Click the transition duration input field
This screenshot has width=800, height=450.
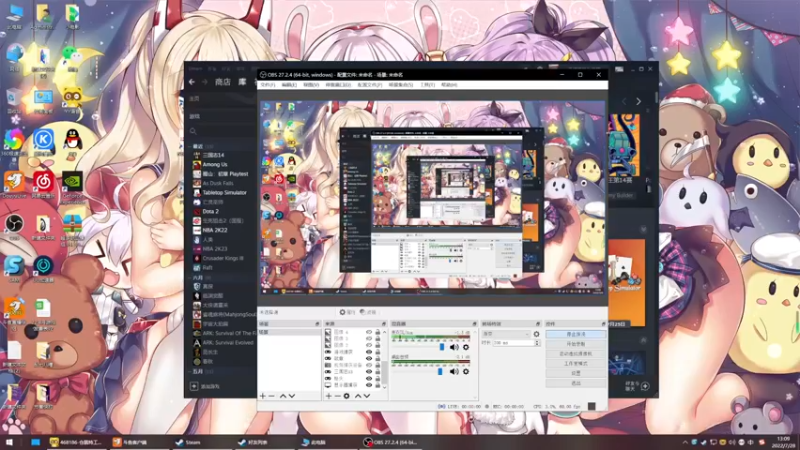point(513,343)
